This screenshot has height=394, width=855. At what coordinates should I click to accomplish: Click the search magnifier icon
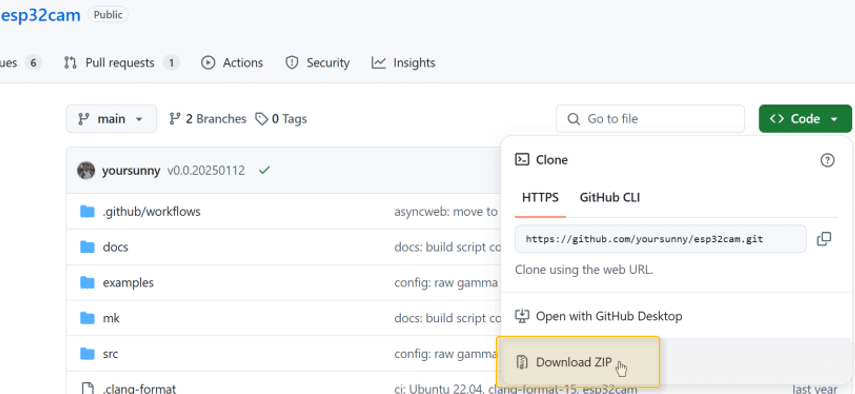[573, 119]
